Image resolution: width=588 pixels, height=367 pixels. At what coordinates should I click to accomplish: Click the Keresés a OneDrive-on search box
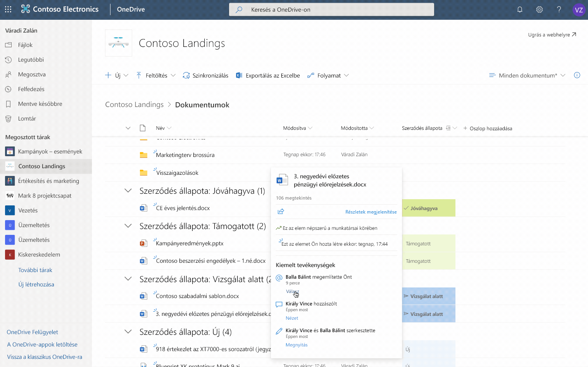(x=331, y=10)
